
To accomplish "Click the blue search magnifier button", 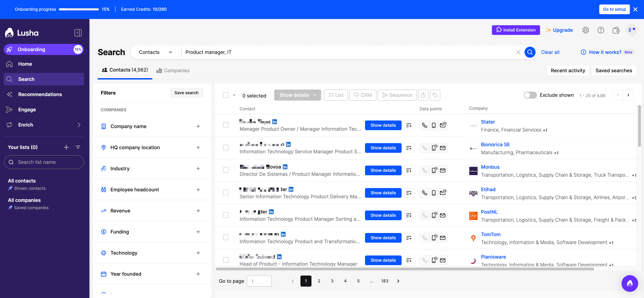I will pyautogui.click(x=530, y=52).
